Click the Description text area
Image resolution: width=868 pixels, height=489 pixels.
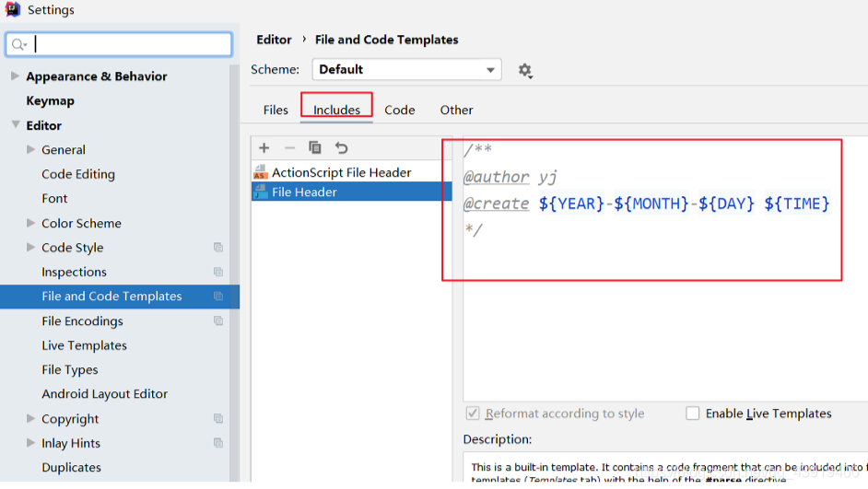coord(665,468)
